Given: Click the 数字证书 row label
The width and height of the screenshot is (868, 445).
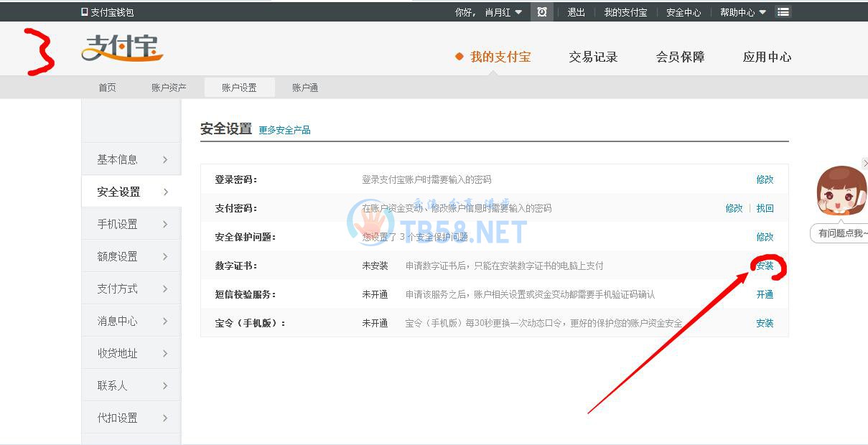Looking at the screenshot, I should [235, 266].
